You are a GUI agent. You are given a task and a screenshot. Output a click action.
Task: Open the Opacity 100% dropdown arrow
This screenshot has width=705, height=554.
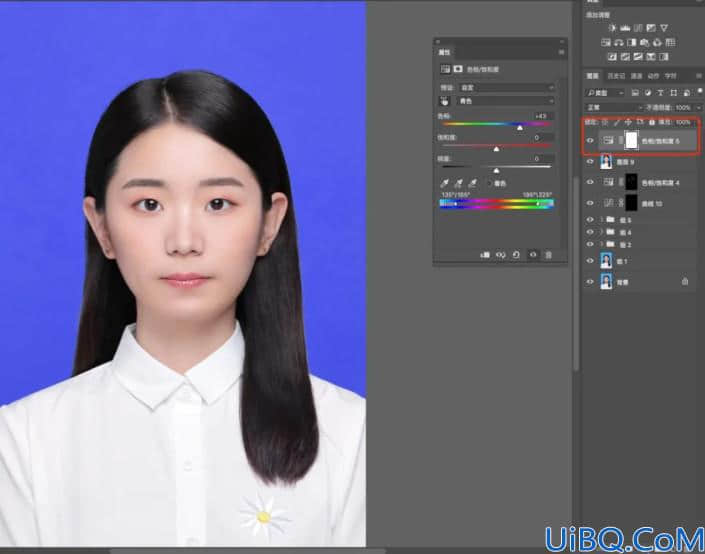coord(698,108)
